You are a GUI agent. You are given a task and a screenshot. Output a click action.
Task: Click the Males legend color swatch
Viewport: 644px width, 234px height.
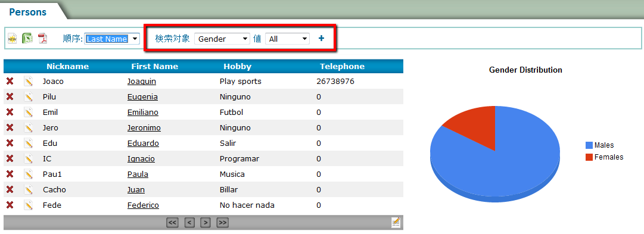pyautogui.click(x=589, y=145)
